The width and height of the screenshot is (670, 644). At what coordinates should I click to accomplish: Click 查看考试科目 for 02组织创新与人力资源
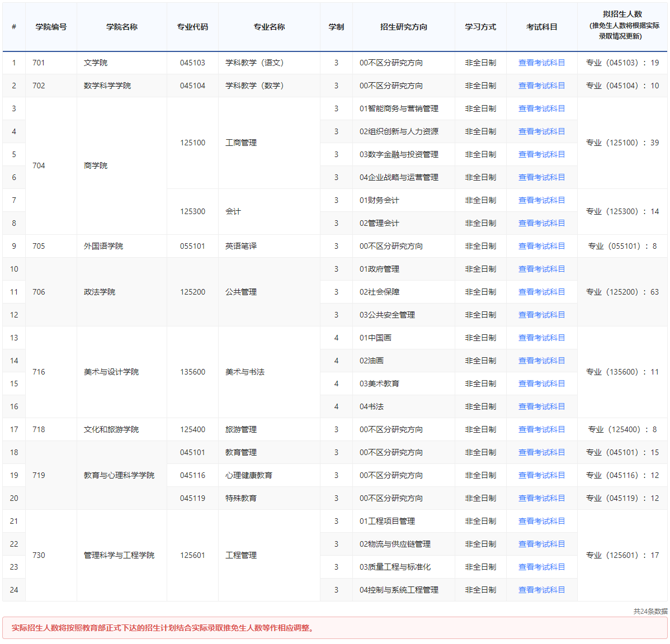click(x=541, y=131)
